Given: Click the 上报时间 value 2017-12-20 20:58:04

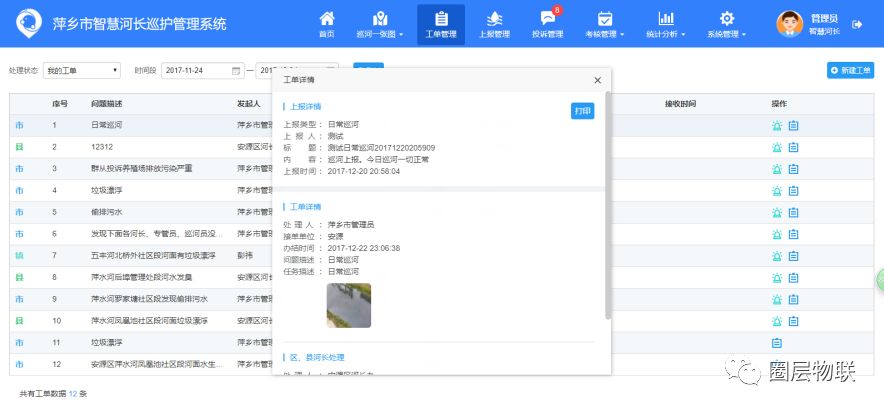Looking at the screenshot, I should coord(364,171).
